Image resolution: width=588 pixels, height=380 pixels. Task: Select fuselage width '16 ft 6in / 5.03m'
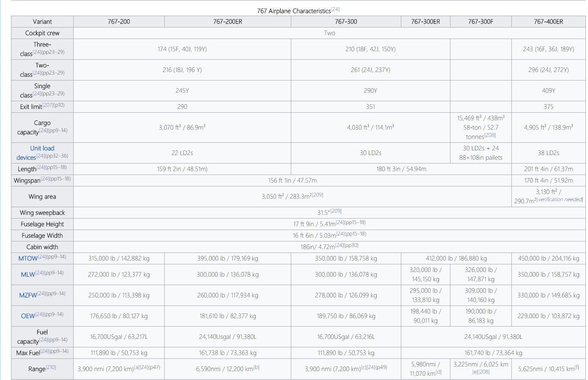(314, 236)
